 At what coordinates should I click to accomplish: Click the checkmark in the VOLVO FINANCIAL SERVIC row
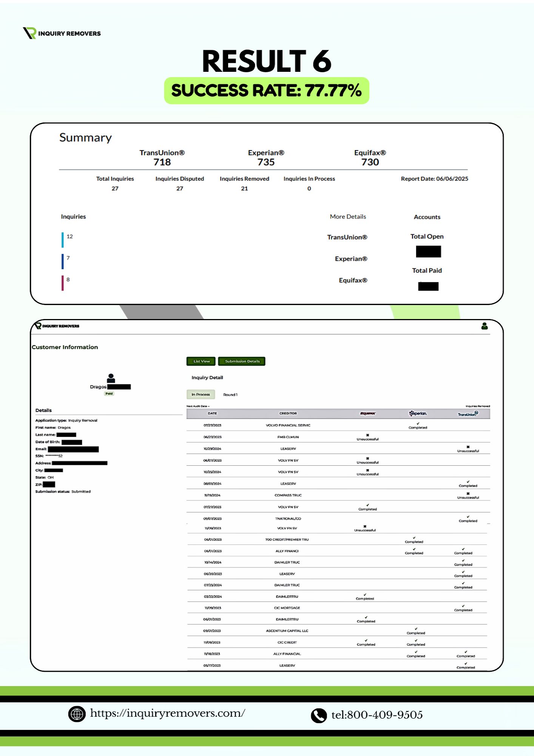click(418, 424)
